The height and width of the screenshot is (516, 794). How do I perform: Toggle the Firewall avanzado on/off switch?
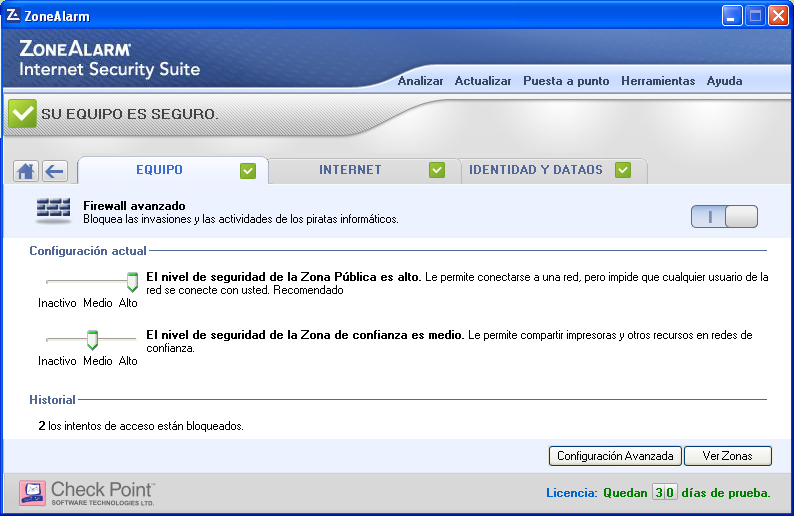pyautogui.click(x=724, y=217)
